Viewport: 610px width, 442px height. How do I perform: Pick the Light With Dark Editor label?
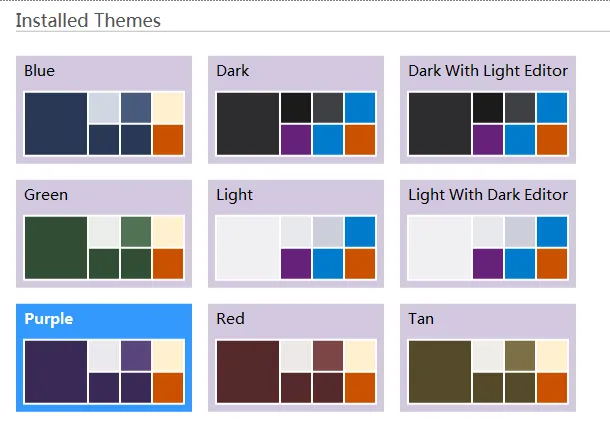(488, 195)
